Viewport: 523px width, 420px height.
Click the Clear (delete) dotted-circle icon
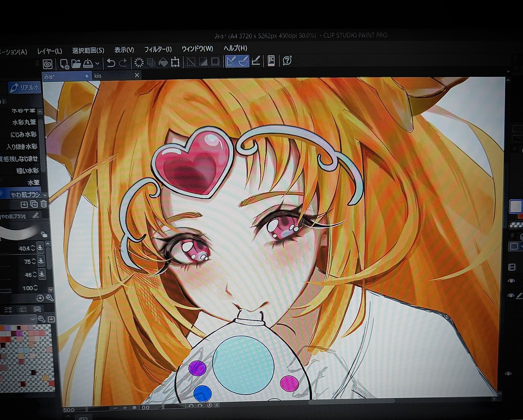tap(139, 62)
